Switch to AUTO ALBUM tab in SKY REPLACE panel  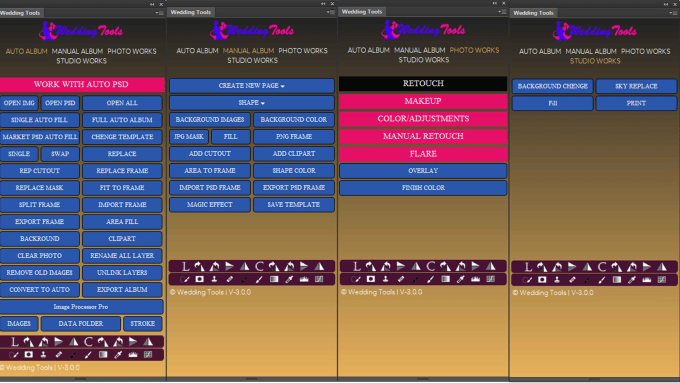click(x=540, y=51)
